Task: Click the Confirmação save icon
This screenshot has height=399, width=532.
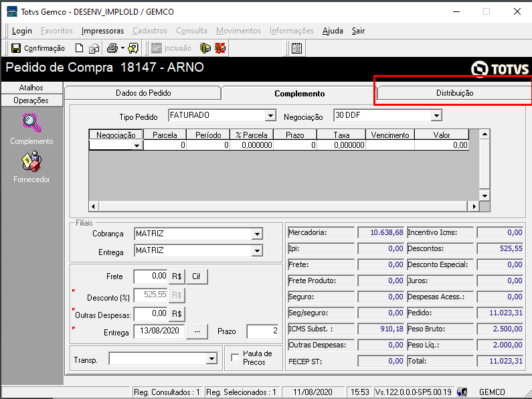Action: 16,48
